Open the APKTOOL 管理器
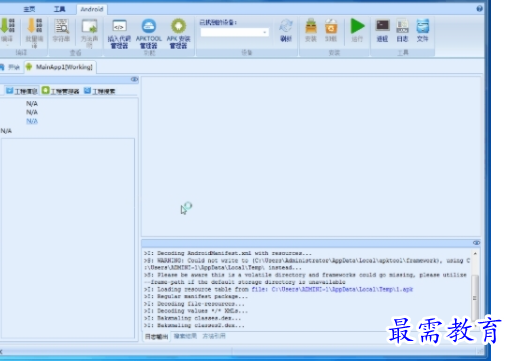The height and width of the screenshot is (362, 510). click(x=148, y=33)
